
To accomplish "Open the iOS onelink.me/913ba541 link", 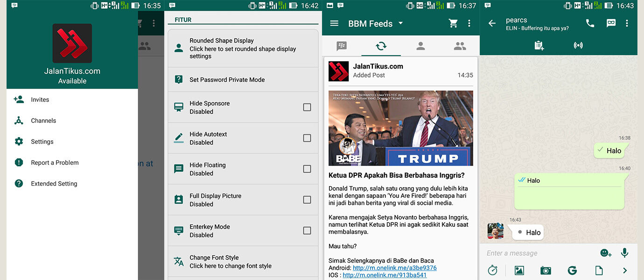I will point(385,275).
